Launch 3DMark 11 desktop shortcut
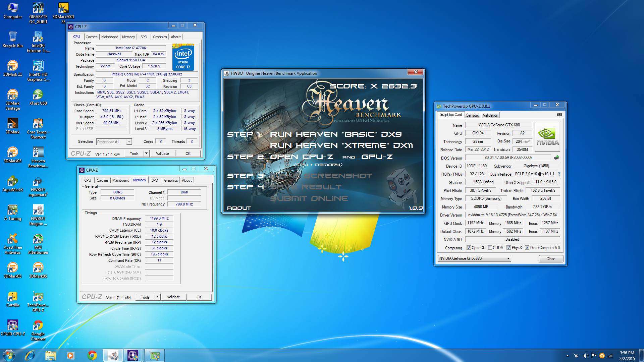The height and width of the screenshot is (362, 644). pos(13,68)
